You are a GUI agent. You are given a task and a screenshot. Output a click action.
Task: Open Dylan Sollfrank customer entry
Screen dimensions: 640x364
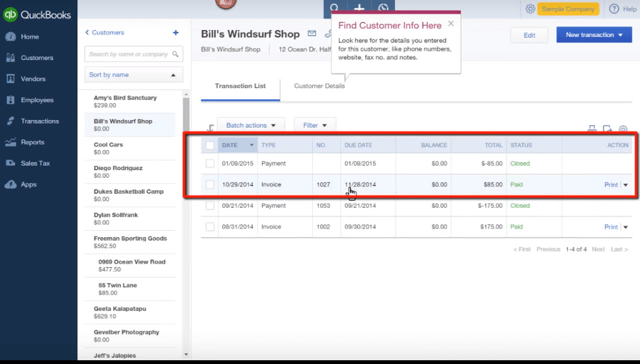[x=130, y=219]
